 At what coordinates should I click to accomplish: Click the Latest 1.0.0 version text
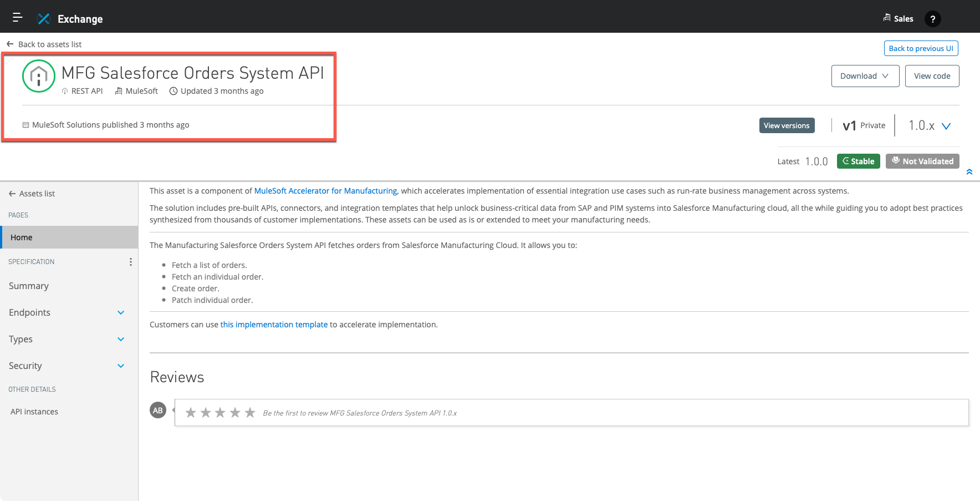coord(803,161)
